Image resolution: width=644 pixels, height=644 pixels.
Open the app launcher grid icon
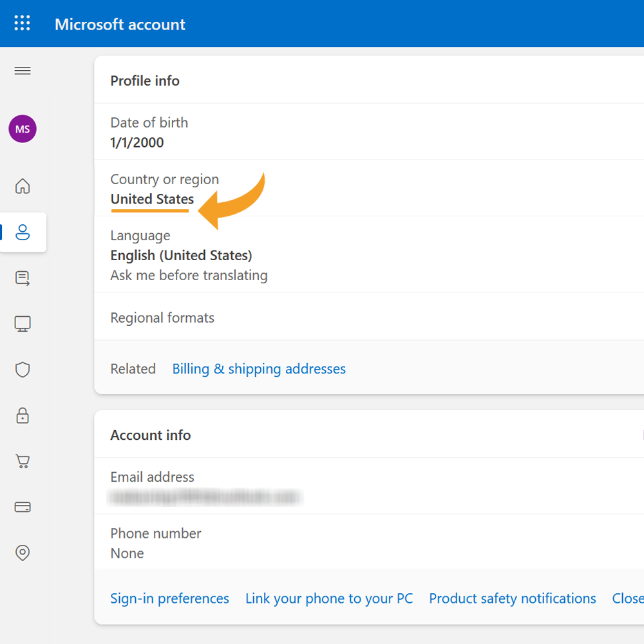[x=22, y=23]
